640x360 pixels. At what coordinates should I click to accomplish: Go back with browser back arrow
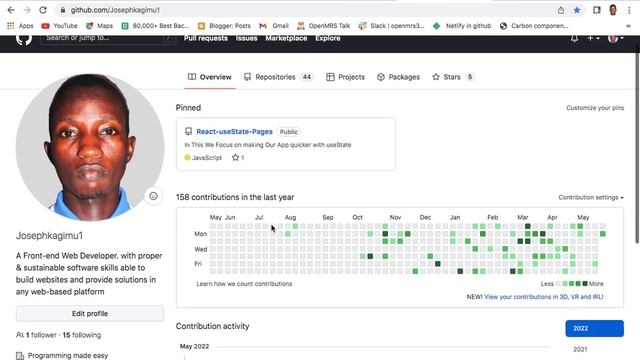click(x=11, y=10)
